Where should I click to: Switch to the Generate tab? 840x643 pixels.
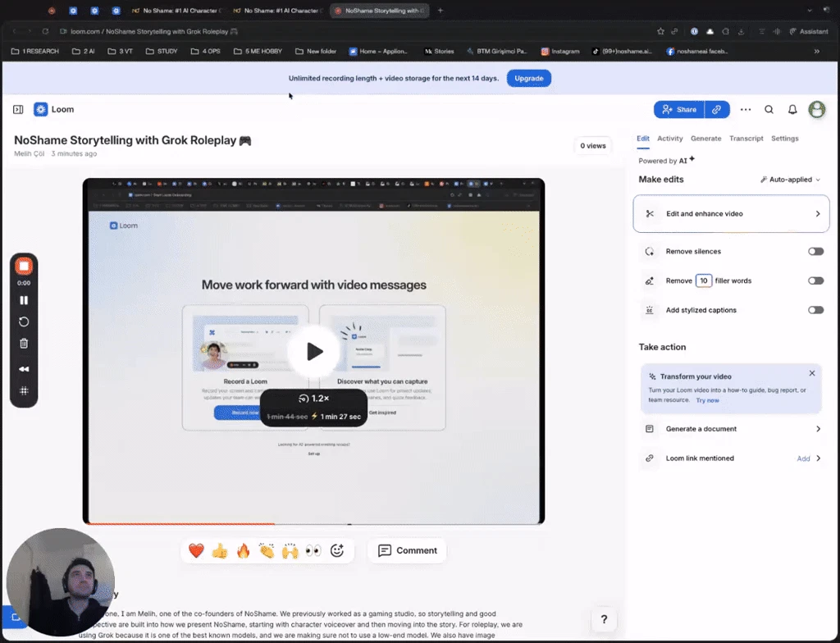pyautogui.click(x=705, y=139)
